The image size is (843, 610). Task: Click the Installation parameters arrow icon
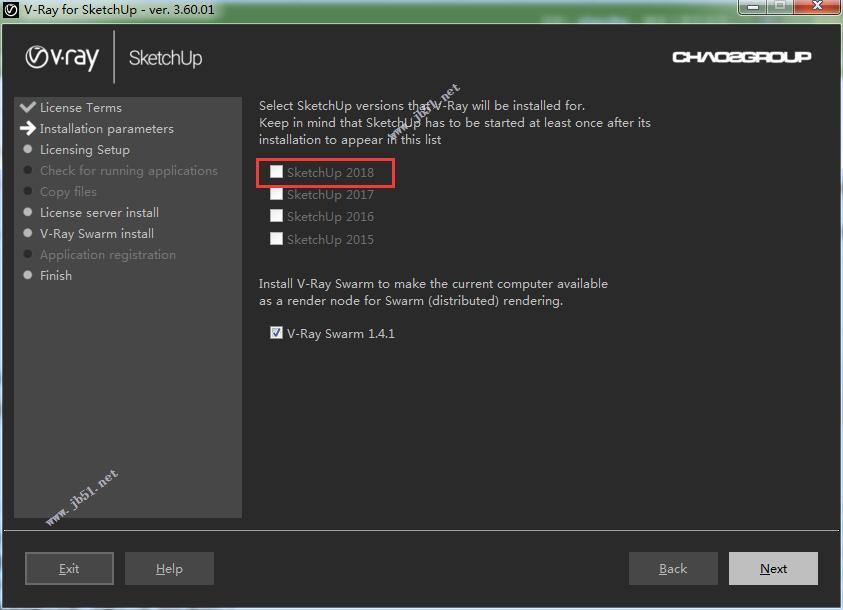click(x=27, y=128)
